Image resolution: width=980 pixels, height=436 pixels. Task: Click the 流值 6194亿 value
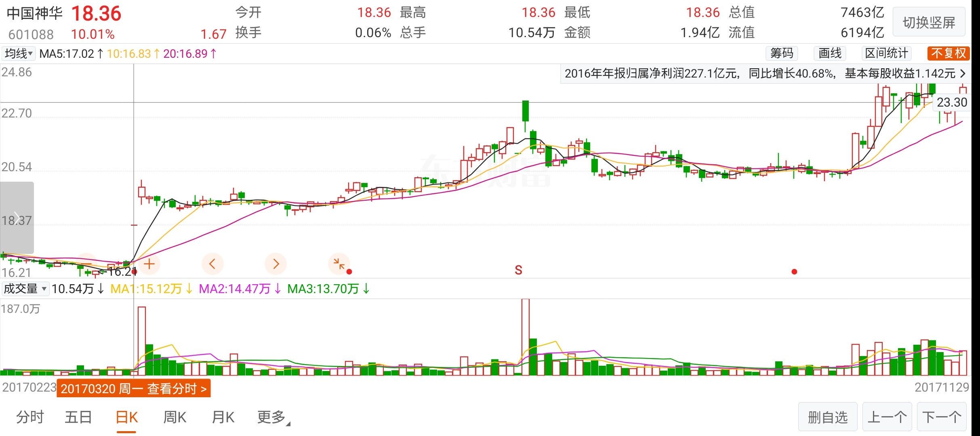point(862,32)
